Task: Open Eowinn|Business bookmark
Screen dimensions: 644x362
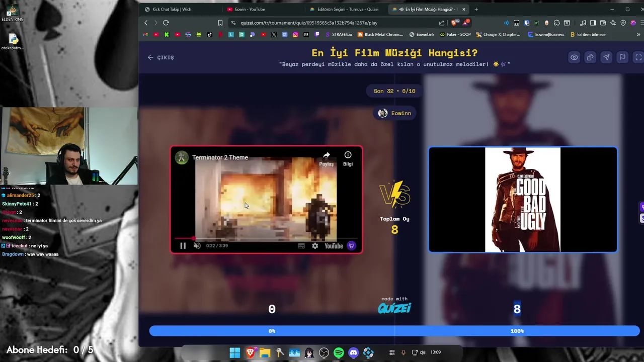Action: pos(546,35)
